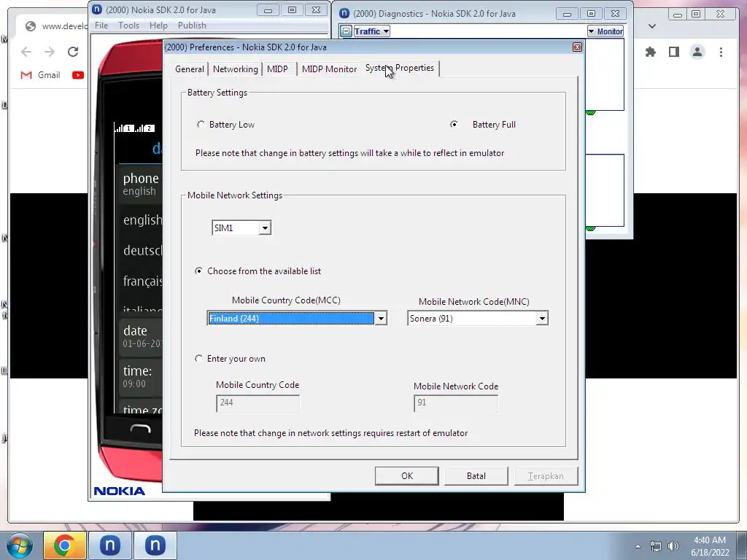Click the Chrome forward arrow
The image size is (747, 560).
(x=50, y=52)
